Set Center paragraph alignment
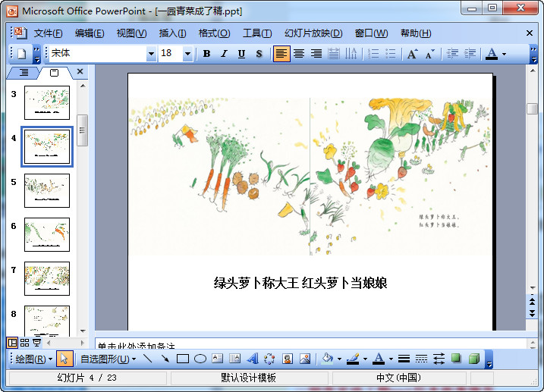Image resolution: width=544 pixels, height=392 pixels. point(299,54)
